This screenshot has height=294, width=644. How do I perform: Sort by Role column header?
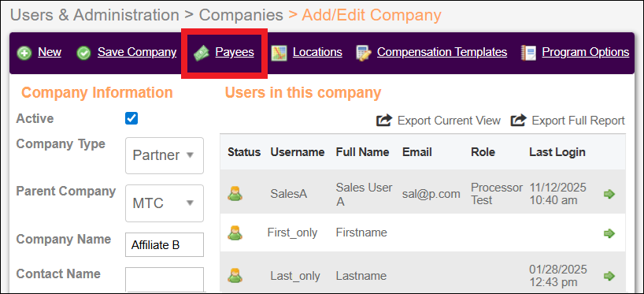click(483, 152)
